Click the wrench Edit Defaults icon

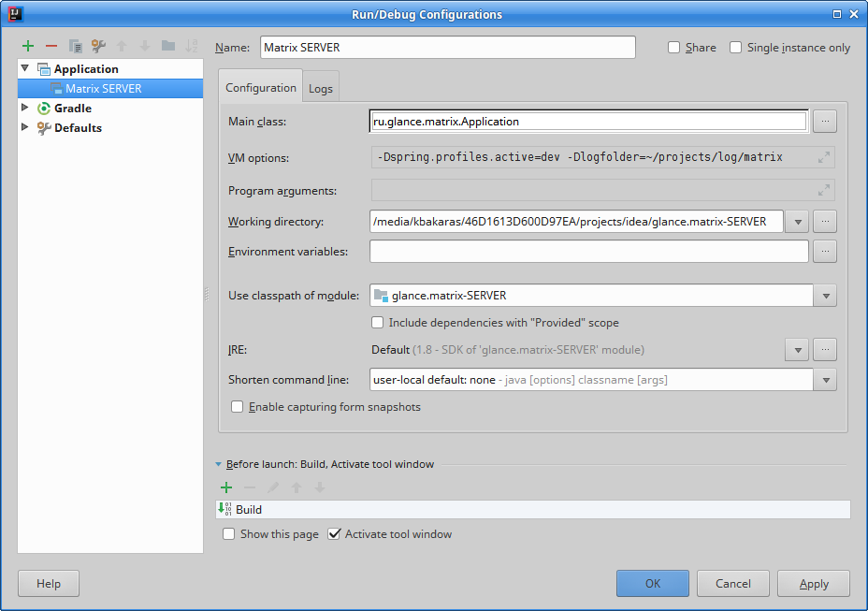coord(98,46)
